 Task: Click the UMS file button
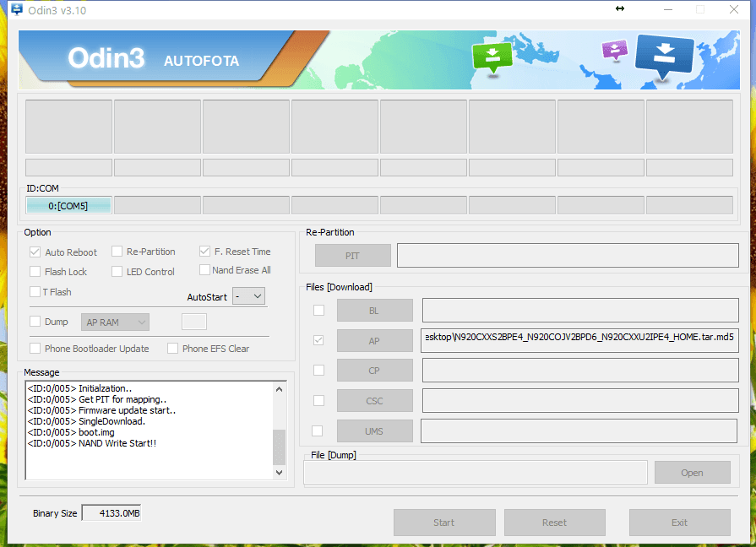pyautogui.click(x=375, y=431)
